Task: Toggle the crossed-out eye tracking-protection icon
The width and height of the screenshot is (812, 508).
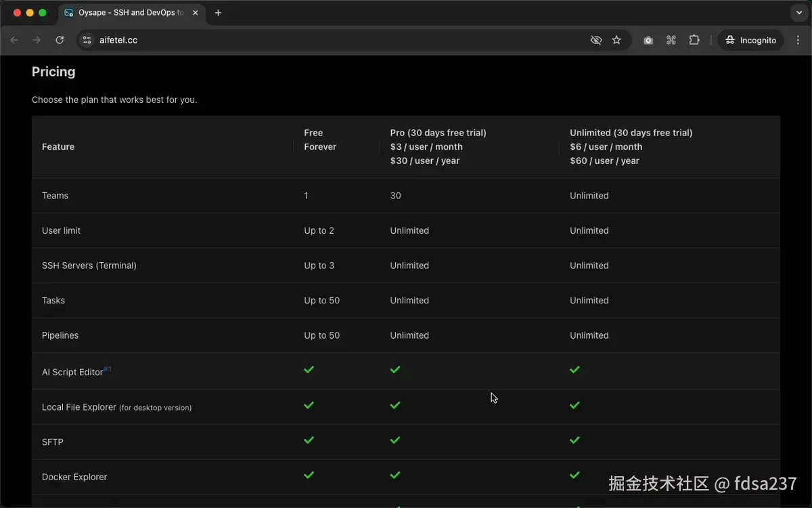Action: click(596, 41)
